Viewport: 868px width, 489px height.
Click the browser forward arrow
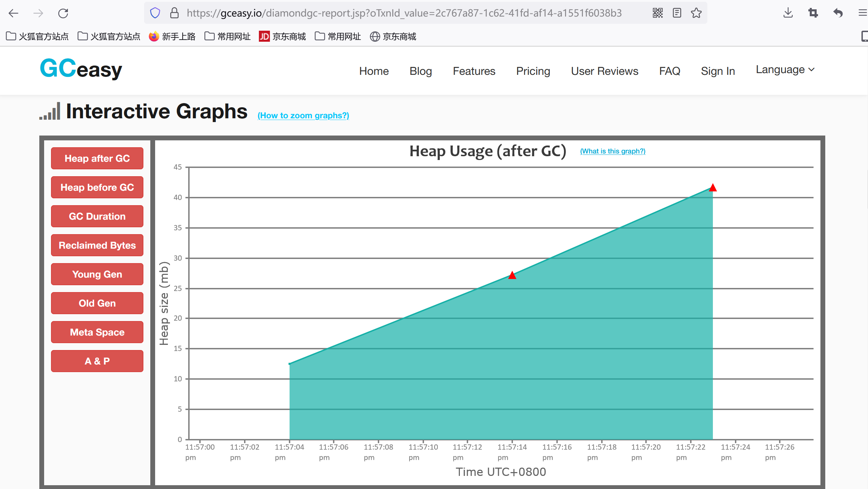(38, 13)
